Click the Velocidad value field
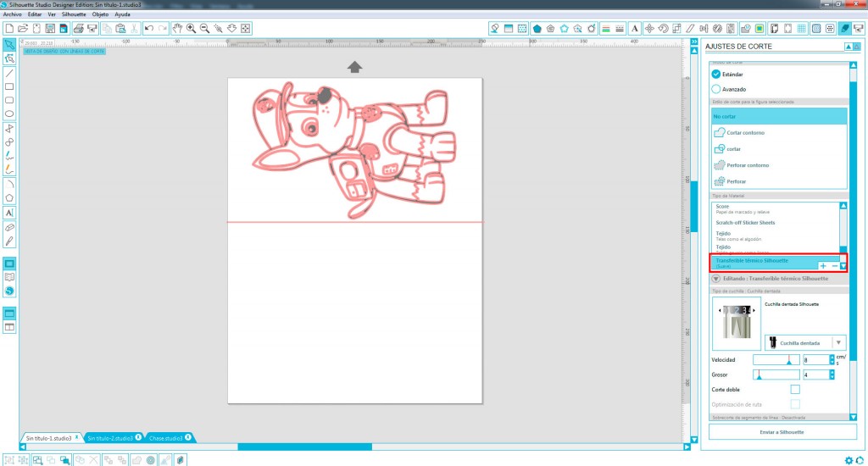 click(816, 360)
